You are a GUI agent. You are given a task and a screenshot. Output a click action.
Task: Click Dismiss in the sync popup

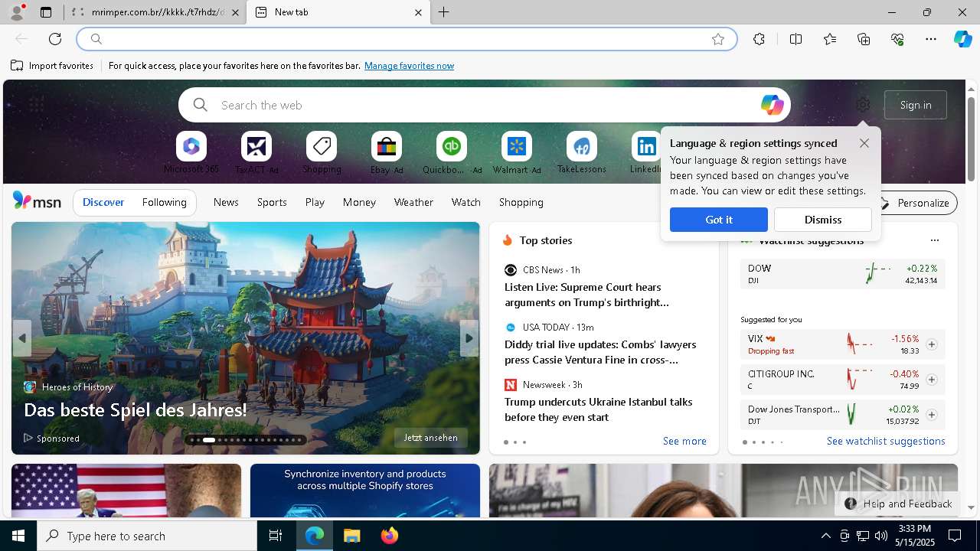point(823,220)
